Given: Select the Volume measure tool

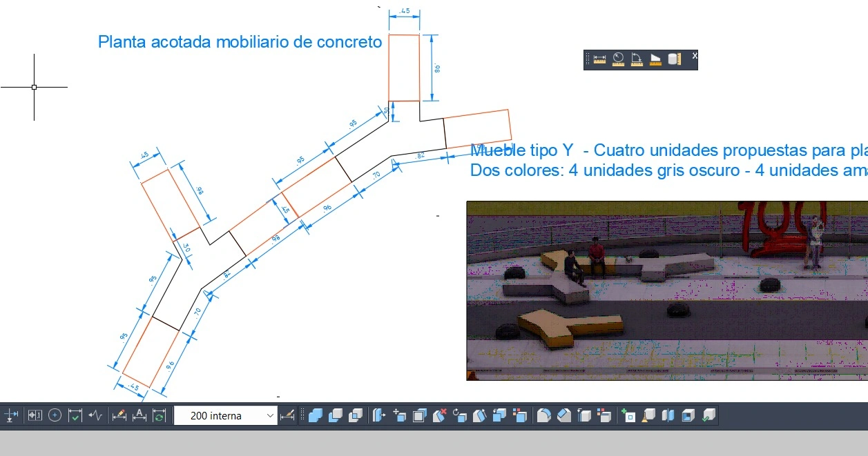Looking at the screenshot, I should (x=675, y=59).
